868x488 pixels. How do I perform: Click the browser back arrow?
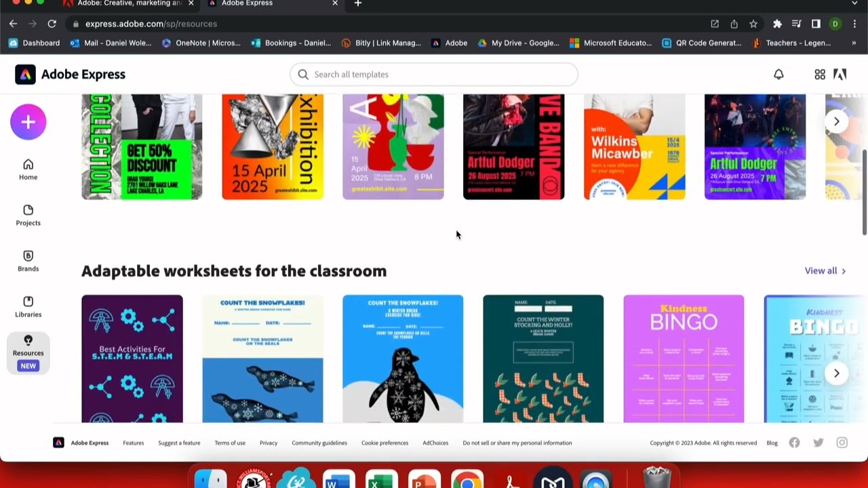point(13,24)
